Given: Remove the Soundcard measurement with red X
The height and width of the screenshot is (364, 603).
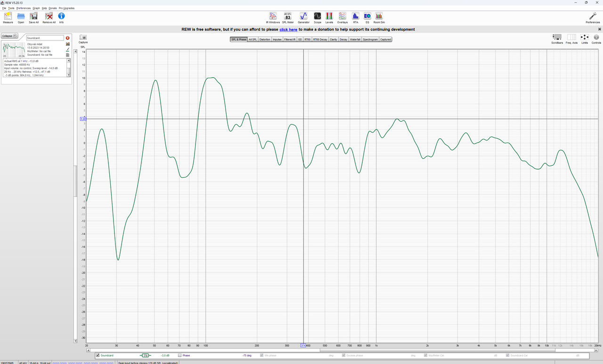Looking at the screenshot, I should click(x=68, y=38).
